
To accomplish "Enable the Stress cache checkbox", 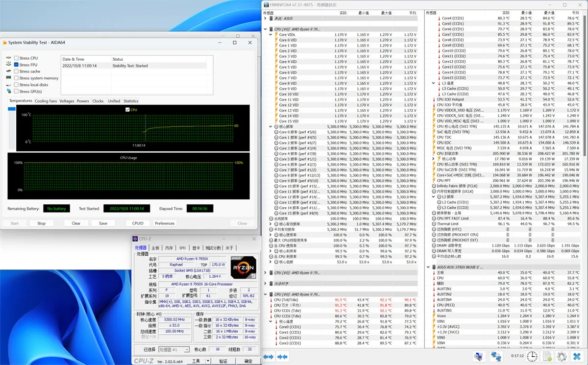I will 16,72.
